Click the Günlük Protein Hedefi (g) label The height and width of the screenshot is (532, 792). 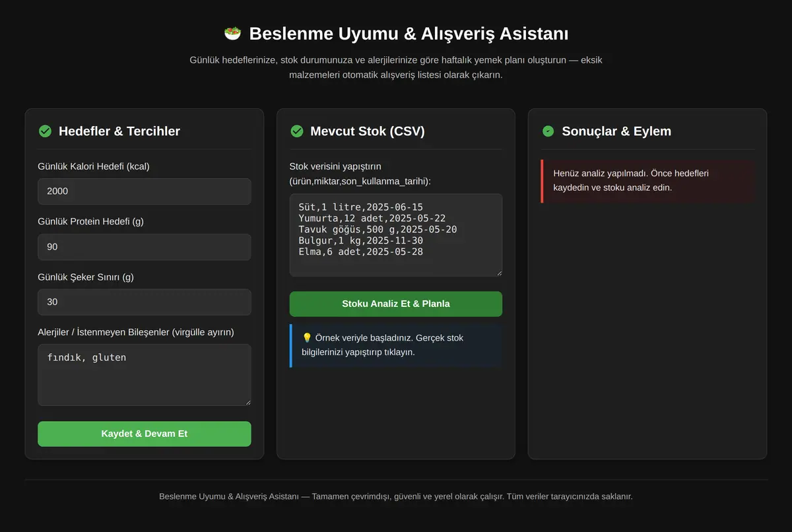pos(91,222)
